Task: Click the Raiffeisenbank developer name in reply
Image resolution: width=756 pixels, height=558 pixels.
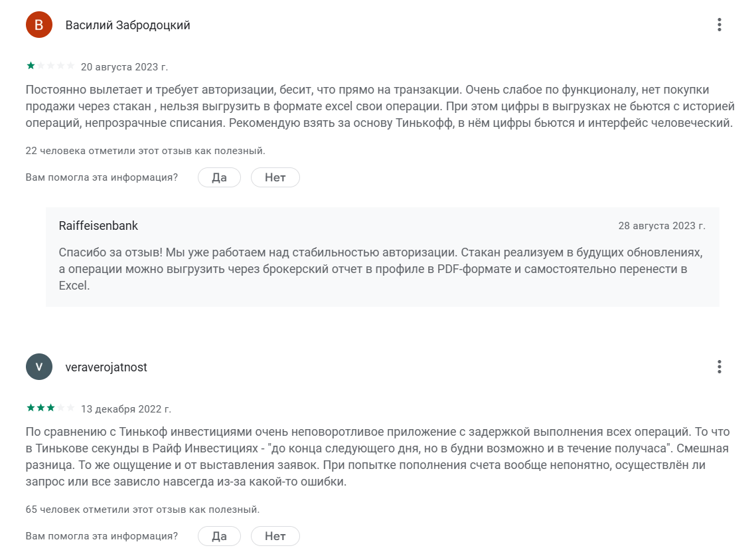Action: click(x=98, y=225)
